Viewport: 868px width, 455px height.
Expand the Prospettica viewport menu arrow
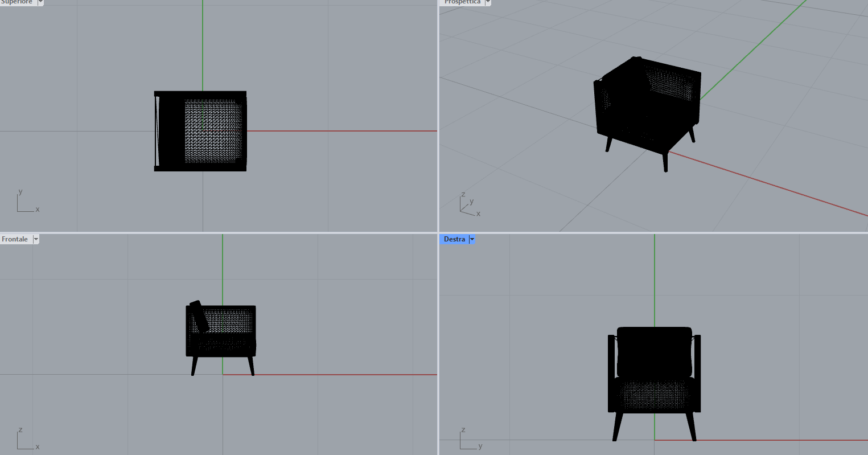tap(488, 2)
